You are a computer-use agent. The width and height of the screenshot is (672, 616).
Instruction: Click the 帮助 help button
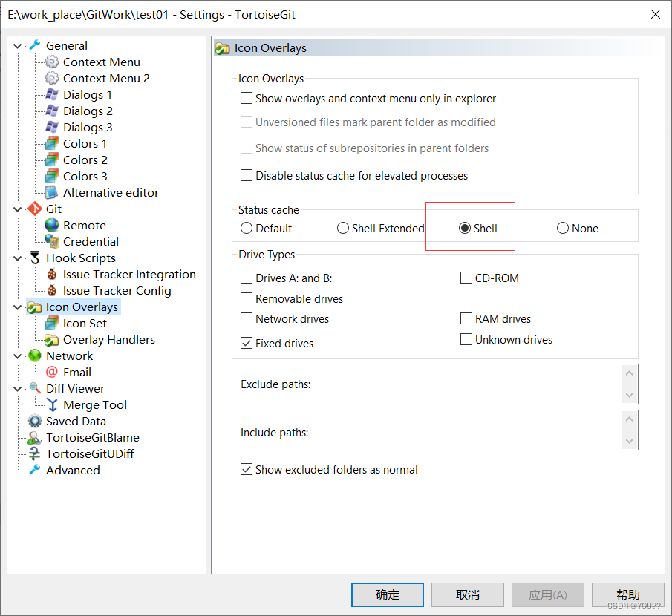628,594
